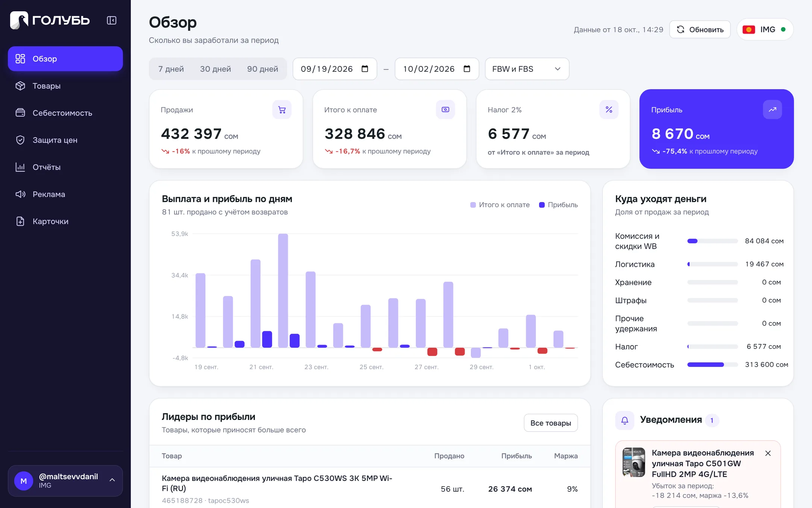The height and width of the screenshot is (508, 812).
Task: Click the Продажи cart icon
Action: 282,110
